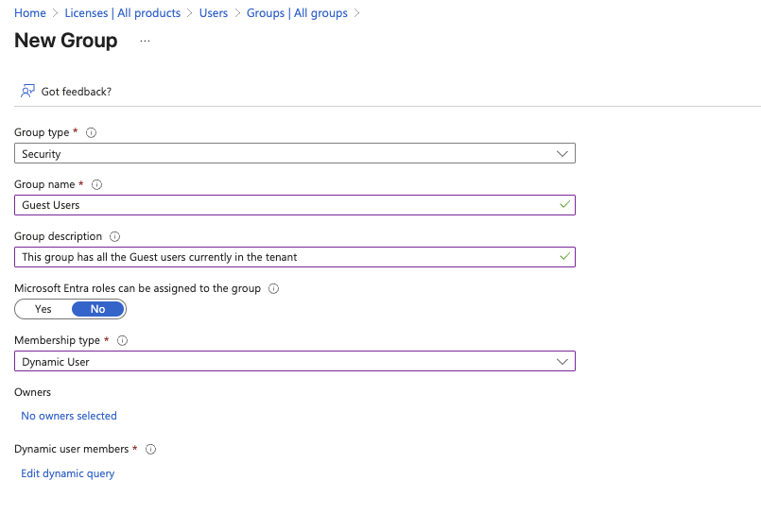The height and width of the screenshot is (532, 761).
Task: Set Entra roles assignment to Yes
Action: 43,309
